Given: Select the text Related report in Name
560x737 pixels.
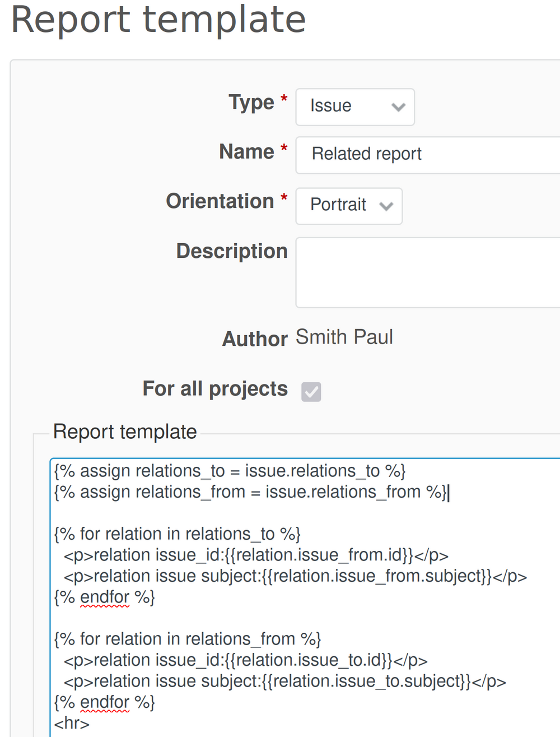Looking at the screenshot, I should tap(367, 154).
